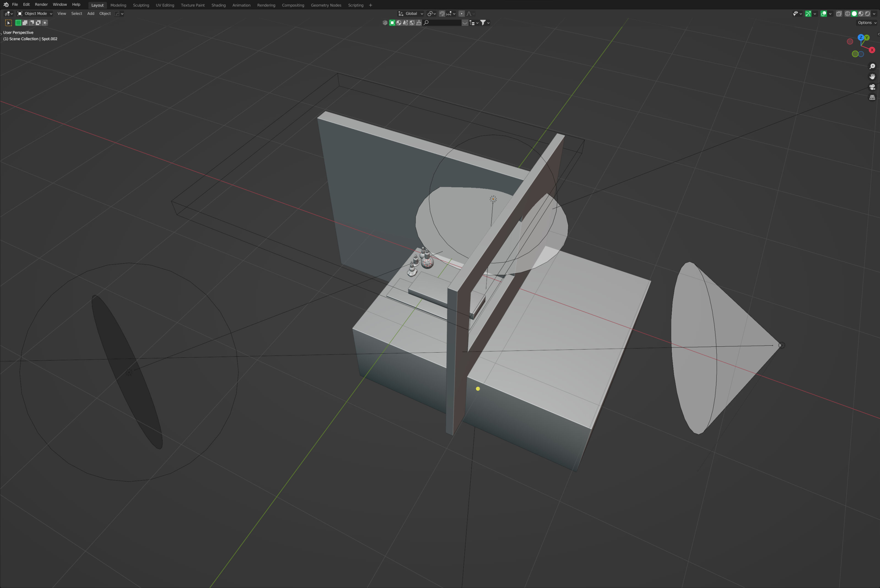Toggle the camera view button
Viewport: 880px width, 588px height.
[872, 87]
